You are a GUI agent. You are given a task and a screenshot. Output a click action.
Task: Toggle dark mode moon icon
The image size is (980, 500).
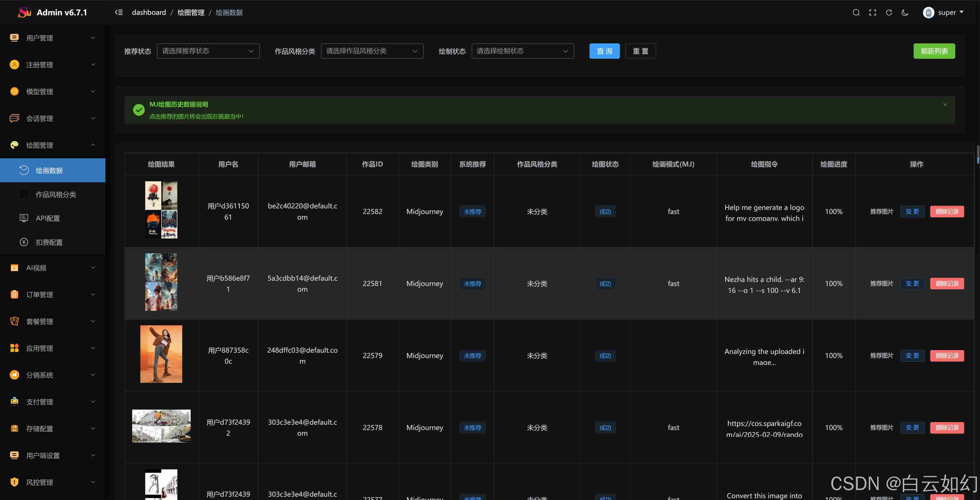pyautogui.click(x=905, y=13)
